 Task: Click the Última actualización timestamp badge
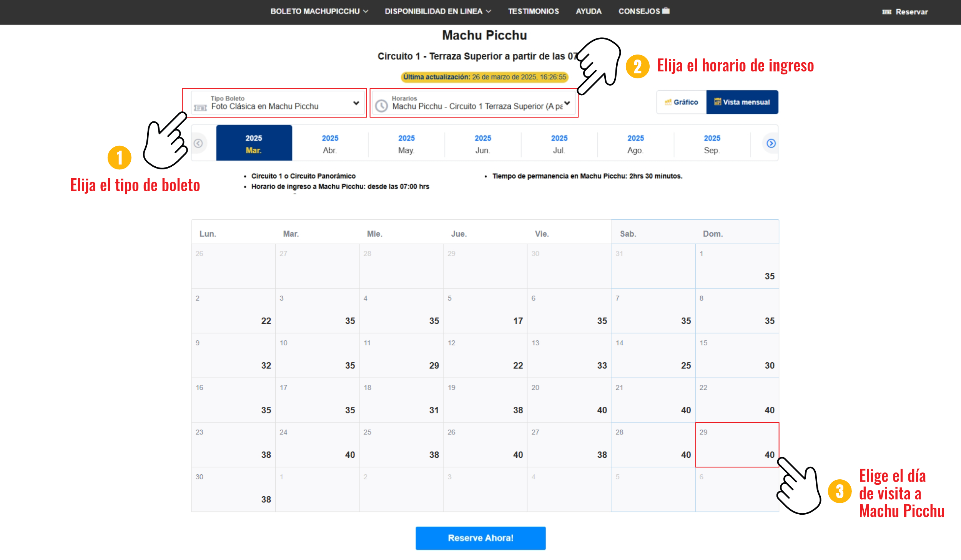click(484, 77)
